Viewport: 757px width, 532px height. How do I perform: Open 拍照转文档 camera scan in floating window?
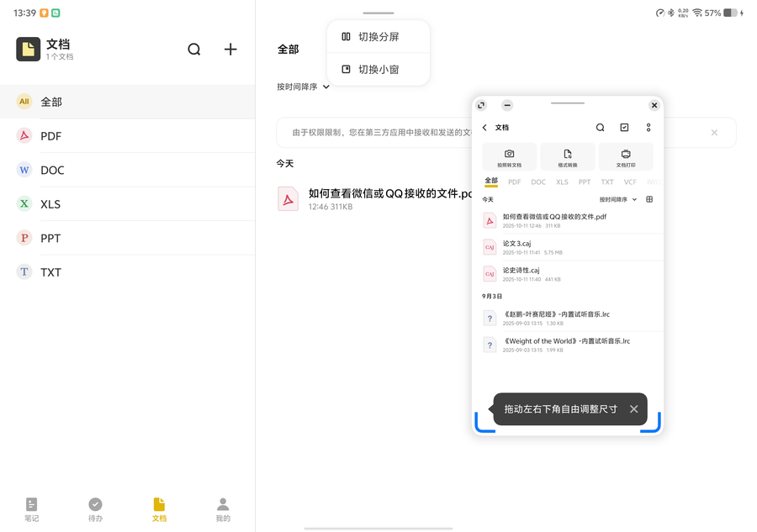pos(509,157)
